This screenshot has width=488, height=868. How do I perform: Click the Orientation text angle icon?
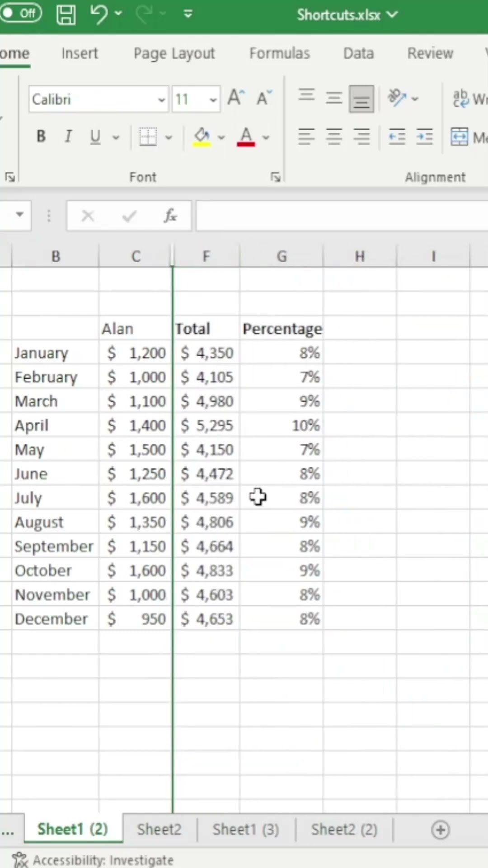pos(397,98)
